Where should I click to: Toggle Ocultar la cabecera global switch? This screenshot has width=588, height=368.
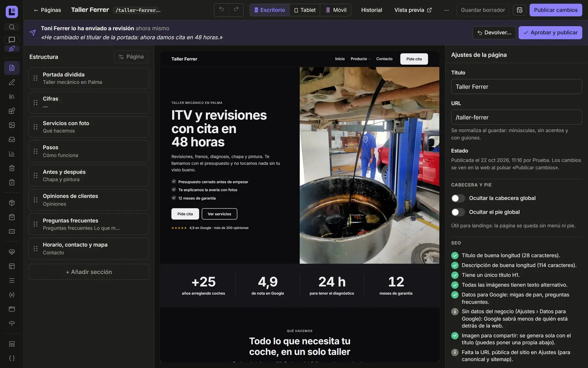point(458,198)
